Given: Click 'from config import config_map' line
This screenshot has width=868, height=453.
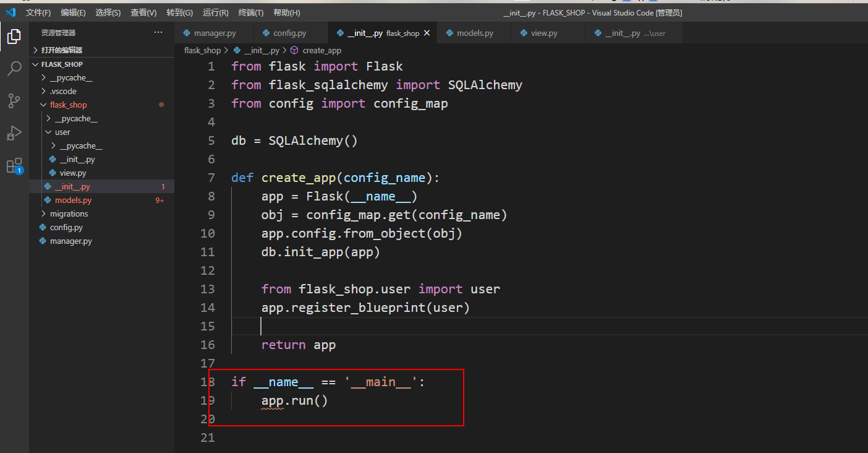Looking at the screenshot, I should (x=339, y=103).
